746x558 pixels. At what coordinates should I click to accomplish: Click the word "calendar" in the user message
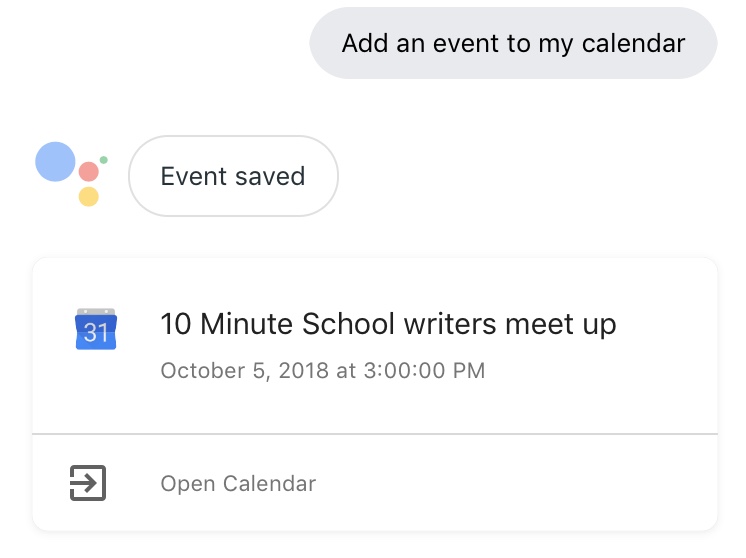click(x=633, y=43)
